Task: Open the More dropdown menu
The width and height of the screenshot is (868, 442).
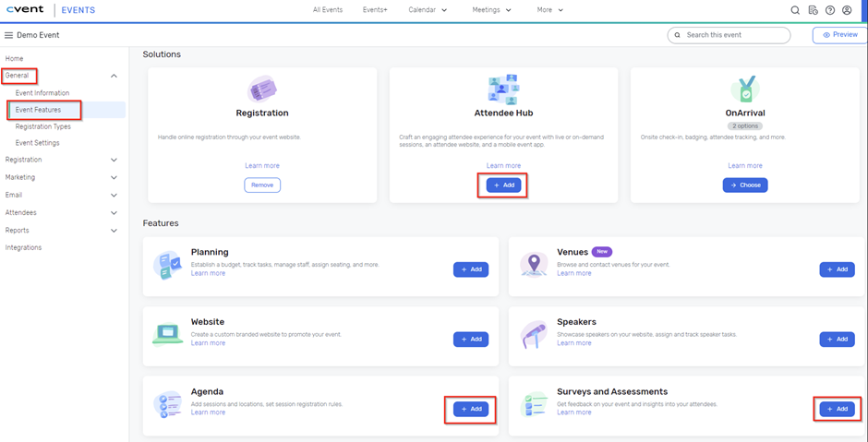Action: 549,10
